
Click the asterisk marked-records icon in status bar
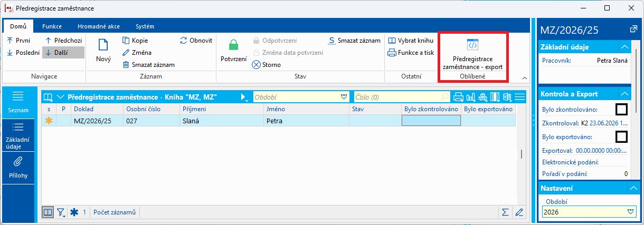(x=74, y=212)
